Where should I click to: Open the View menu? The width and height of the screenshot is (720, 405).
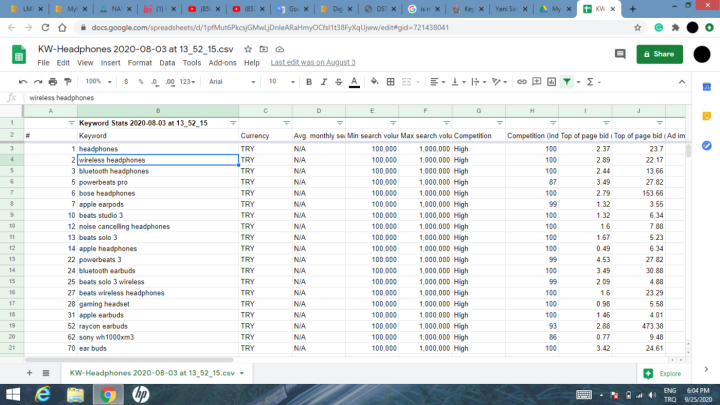click(85, 62)
